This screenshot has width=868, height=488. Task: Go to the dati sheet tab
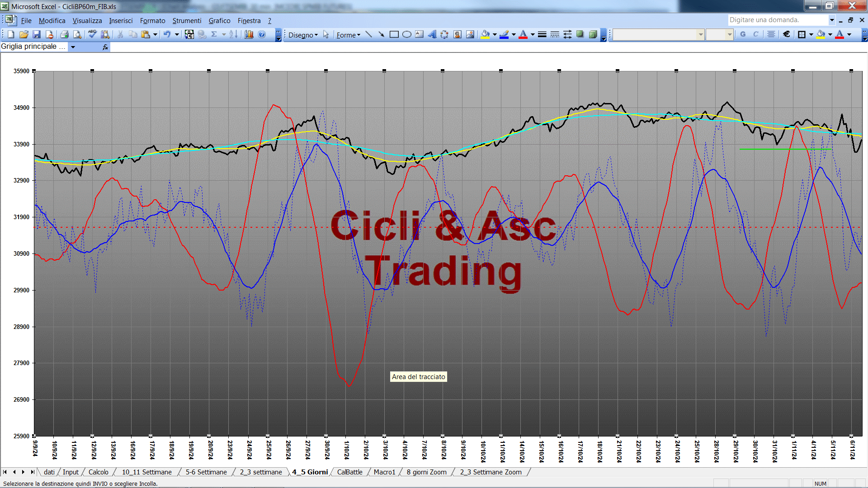click(49, 472)
